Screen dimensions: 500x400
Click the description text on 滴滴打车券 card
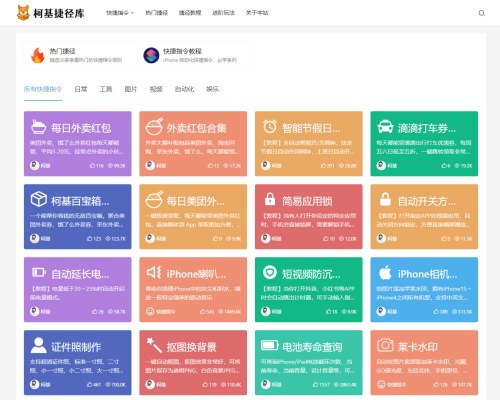pos(424,147)
